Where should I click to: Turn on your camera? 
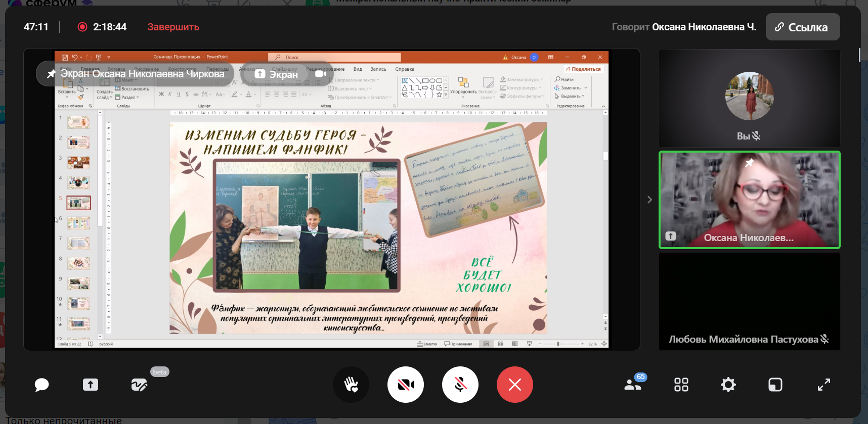(406, 385)
